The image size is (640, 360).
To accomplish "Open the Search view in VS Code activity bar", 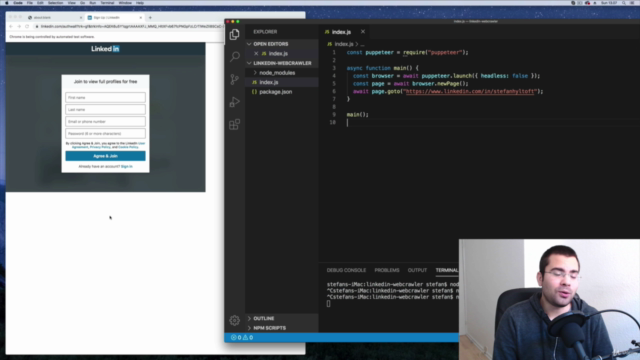I will [x=234, y=56].
